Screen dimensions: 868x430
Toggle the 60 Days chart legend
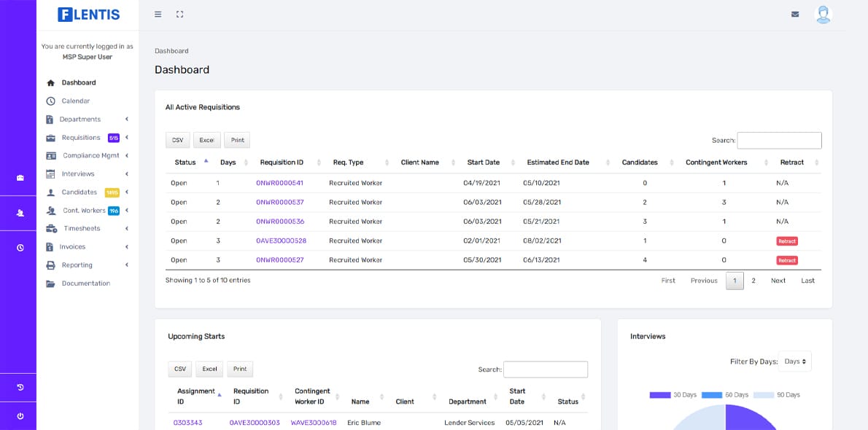pos(724,395)
